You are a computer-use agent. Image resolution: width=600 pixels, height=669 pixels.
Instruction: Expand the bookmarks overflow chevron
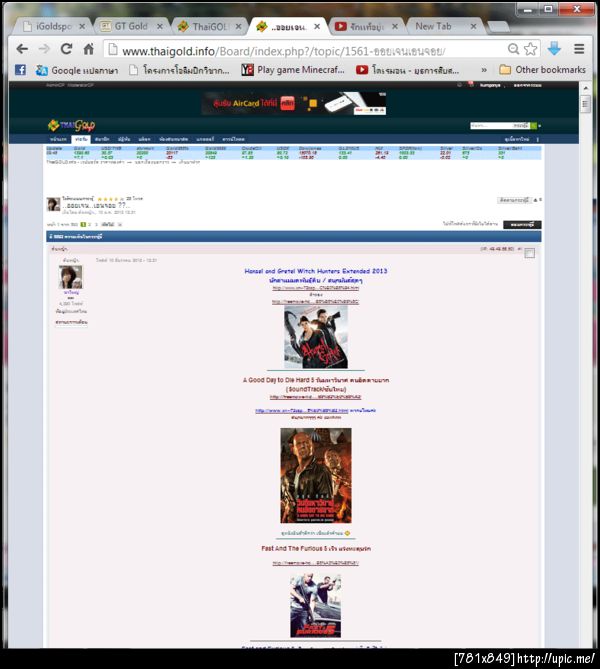tap(484, 70)
